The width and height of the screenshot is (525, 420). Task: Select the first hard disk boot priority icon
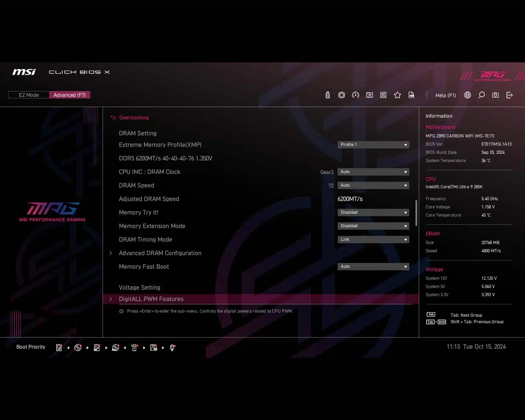tap(59, 347)
